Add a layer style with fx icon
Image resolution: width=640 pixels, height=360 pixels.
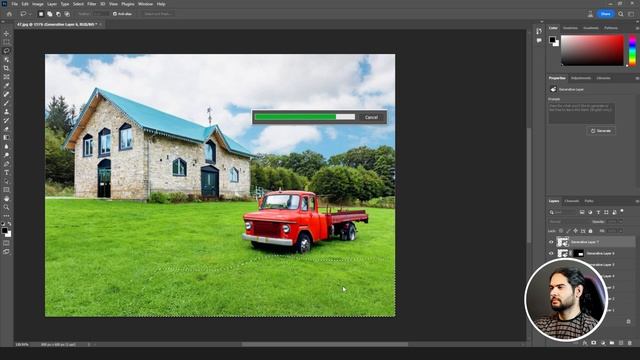585,343
